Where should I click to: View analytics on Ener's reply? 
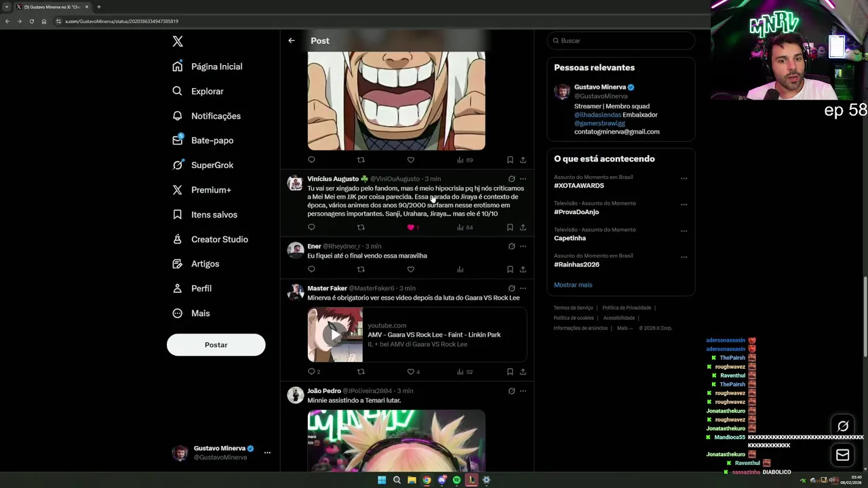pyautogui.click(x=460, y=269)
